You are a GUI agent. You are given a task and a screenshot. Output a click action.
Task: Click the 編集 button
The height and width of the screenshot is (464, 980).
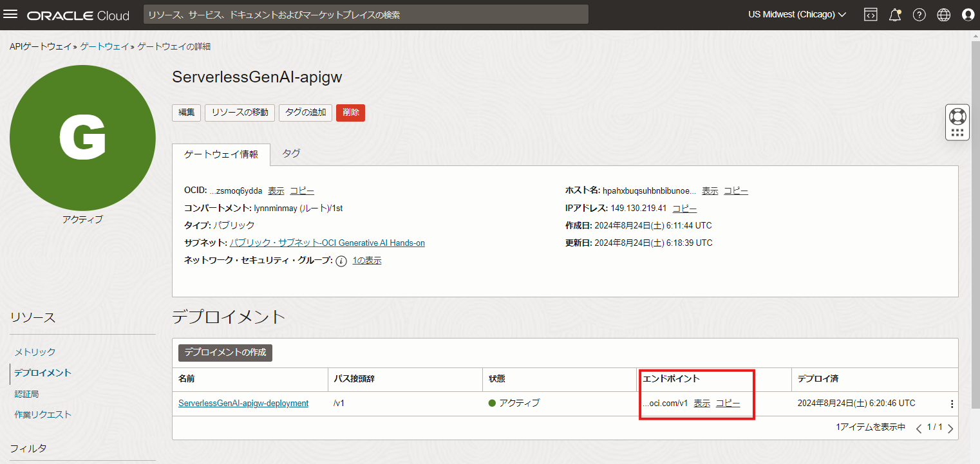click(x=187, y=113)
